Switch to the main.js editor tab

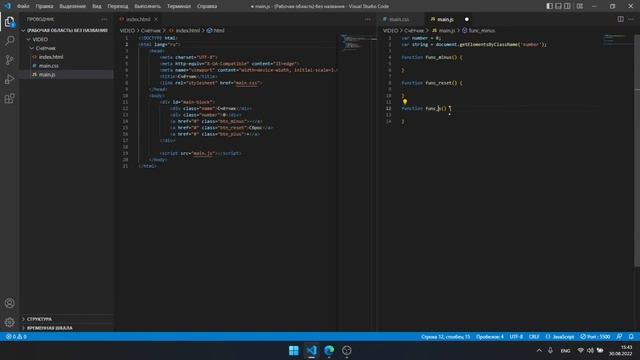pyautogui.click(x=448, y=19)
